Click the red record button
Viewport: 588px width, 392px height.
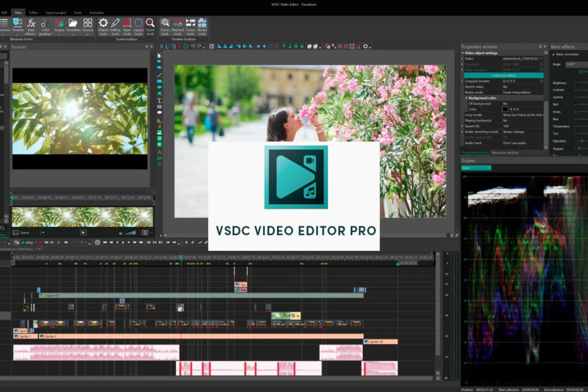(x=40, y=243)
